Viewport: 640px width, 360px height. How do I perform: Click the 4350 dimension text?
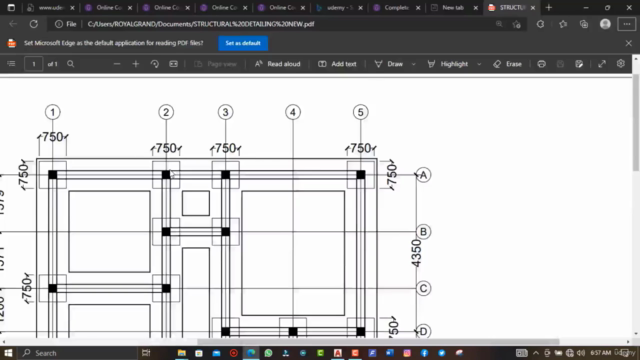(416, 253)
